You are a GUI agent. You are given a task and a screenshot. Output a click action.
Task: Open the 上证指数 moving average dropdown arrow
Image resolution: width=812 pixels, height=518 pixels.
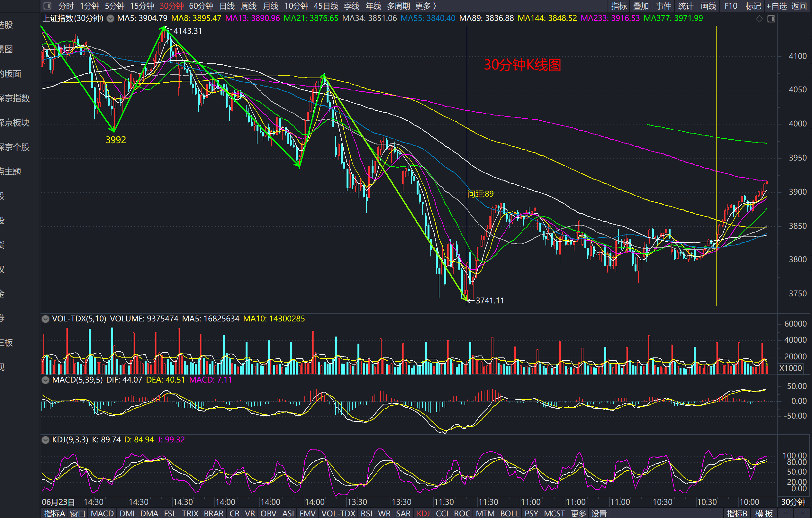110,18
